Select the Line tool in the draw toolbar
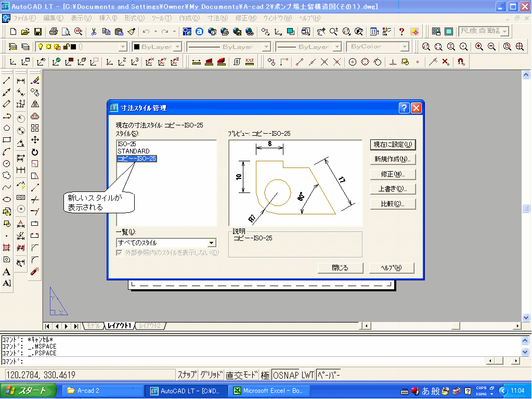532x399 pixels. [6, 81]
